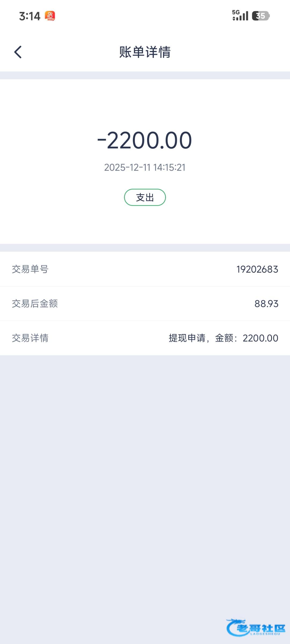Select the large -2200.00 amount

145,140
